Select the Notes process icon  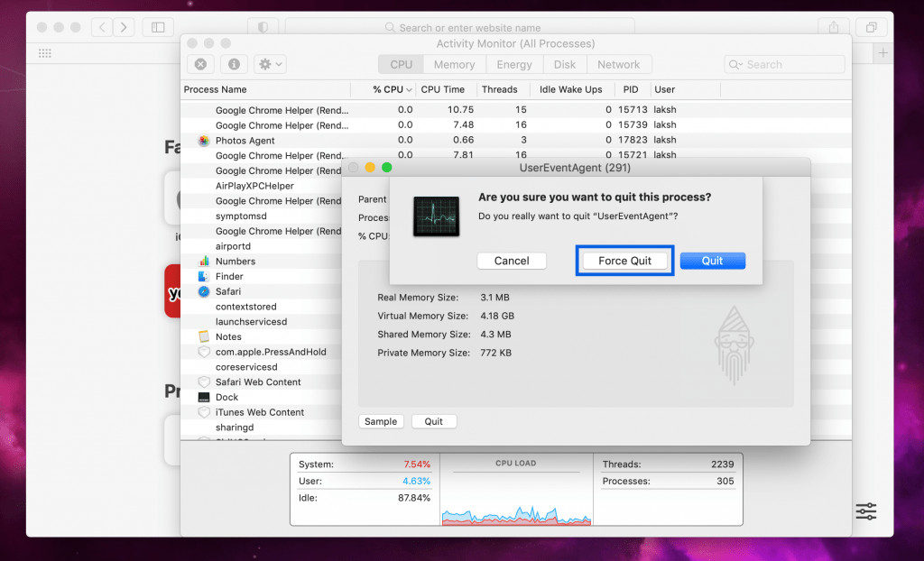coord(204,336)
